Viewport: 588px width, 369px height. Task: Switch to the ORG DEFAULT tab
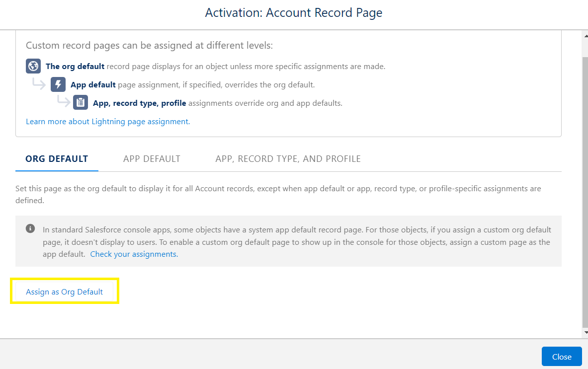pos(57,159)
